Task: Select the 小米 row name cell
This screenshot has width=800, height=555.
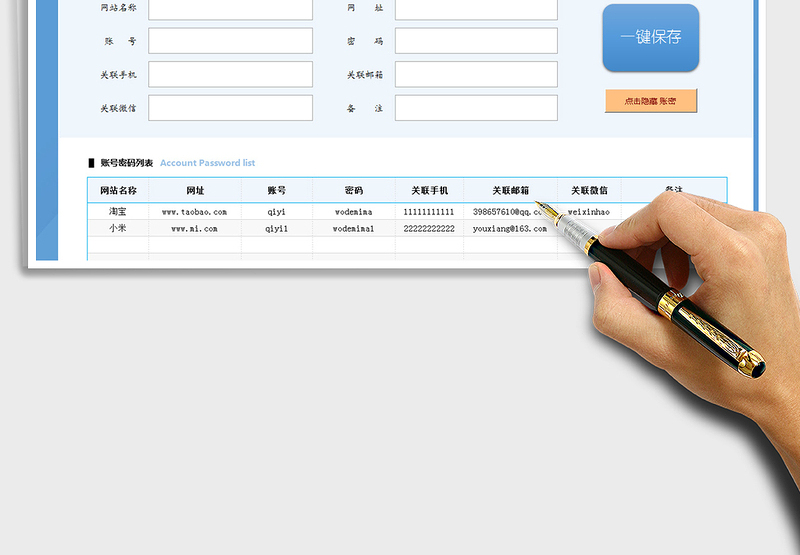Action: pyautogui.click(x=118, y=229)
